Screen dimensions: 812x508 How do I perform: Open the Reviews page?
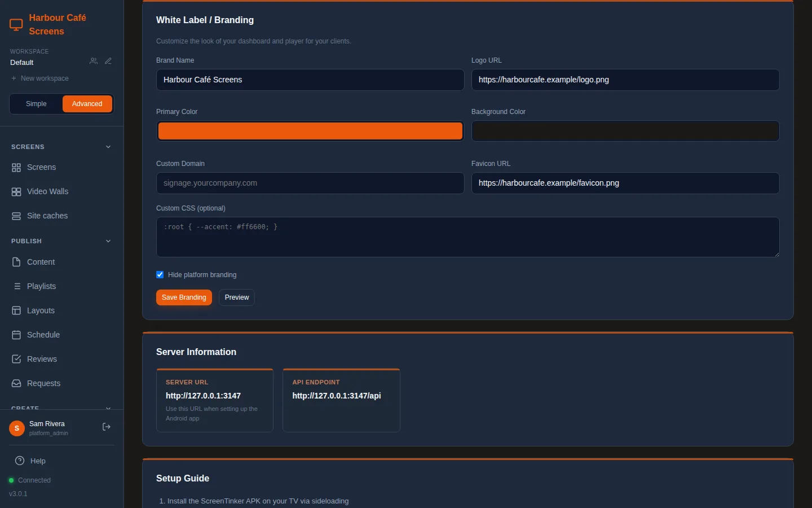[x=62, y=359]
